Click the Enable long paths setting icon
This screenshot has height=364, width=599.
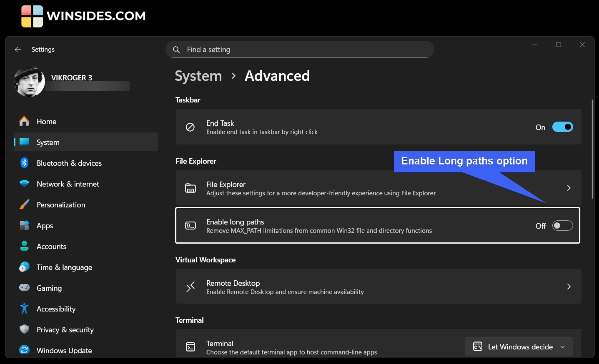[x=190, y=225]
